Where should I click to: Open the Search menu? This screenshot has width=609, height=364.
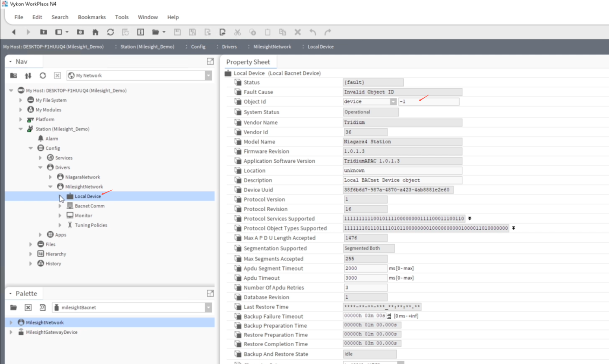60,17
